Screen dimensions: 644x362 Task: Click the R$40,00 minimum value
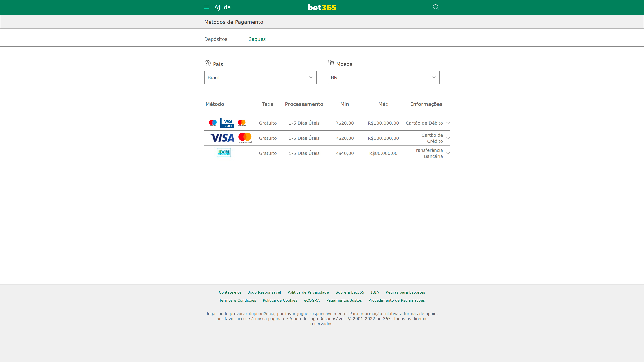pyautogui.click(x=344, y=153)
